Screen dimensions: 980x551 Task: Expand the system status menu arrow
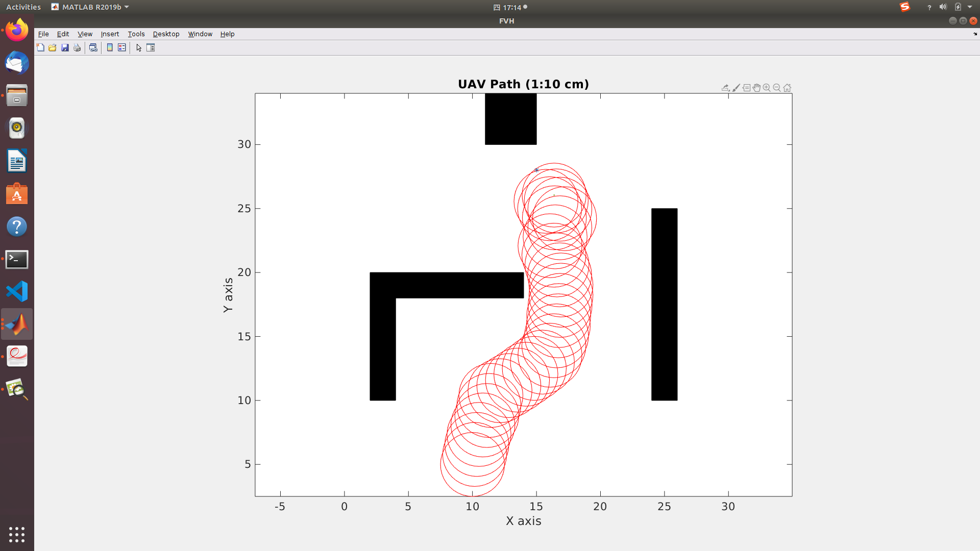[x=970, y=7]
